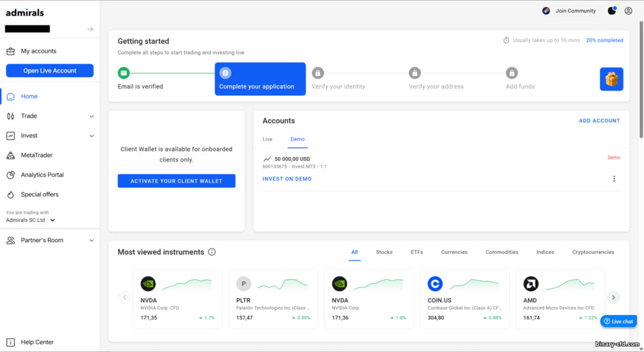Open MetaTrader from the sidebar
This screenshot has height=352, width=644.
36,155
